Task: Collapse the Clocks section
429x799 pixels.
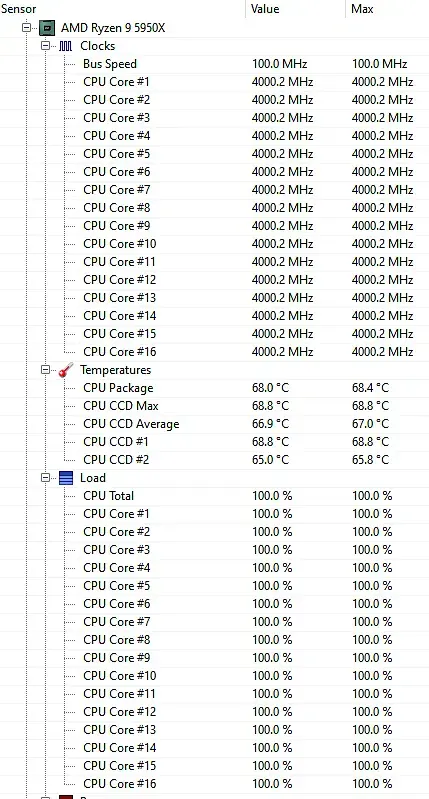Action: pyautogui.click(x=46, y=46)
